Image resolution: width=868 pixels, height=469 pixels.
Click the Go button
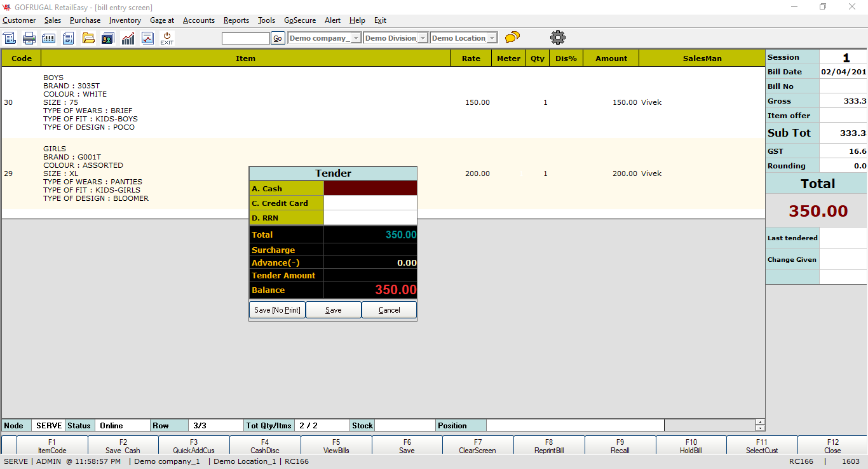[x=278, y=38]
